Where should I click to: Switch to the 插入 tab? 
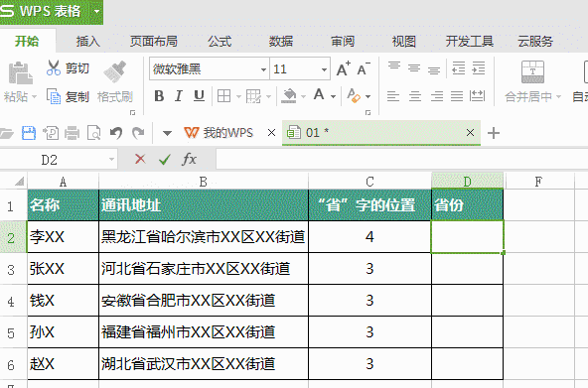88,41
